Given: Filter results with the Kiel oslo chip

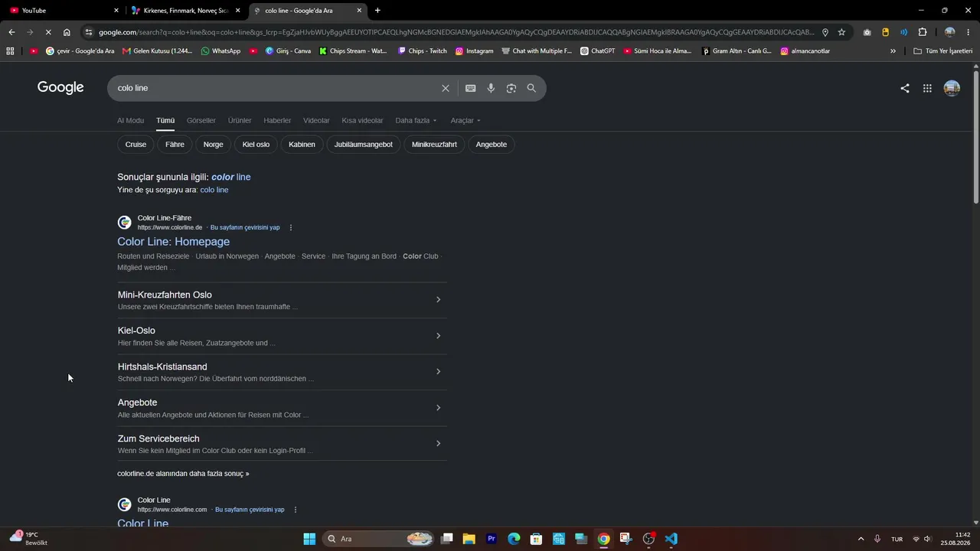Looking at the screenshot, I should tap(256, 145).
